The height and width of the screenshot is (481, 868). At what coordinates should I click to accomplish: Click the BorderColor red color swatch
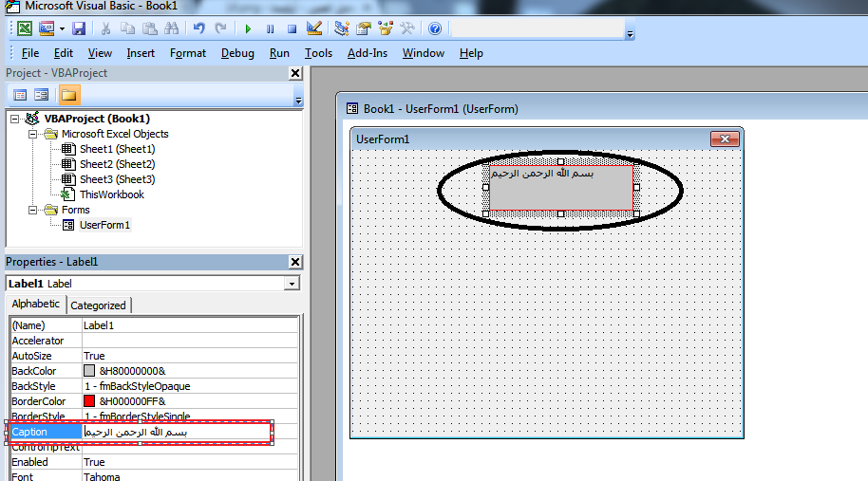click(x=89, y=401)
